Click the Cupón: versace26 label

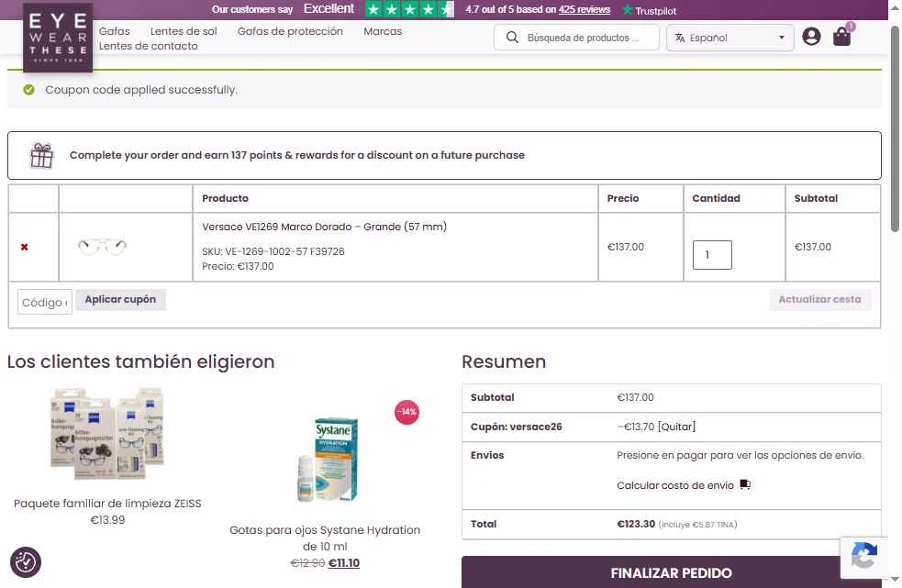(516, 427)
